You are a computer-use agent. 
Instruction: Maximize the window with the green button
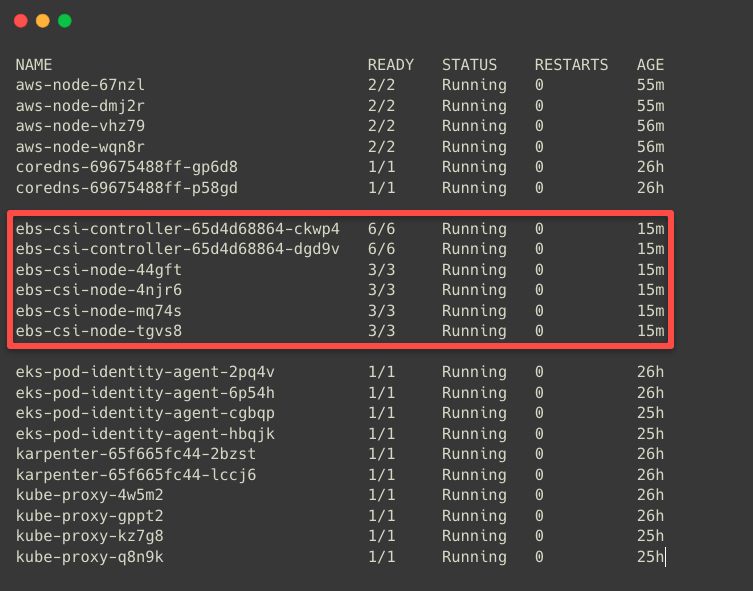(65, 21)
